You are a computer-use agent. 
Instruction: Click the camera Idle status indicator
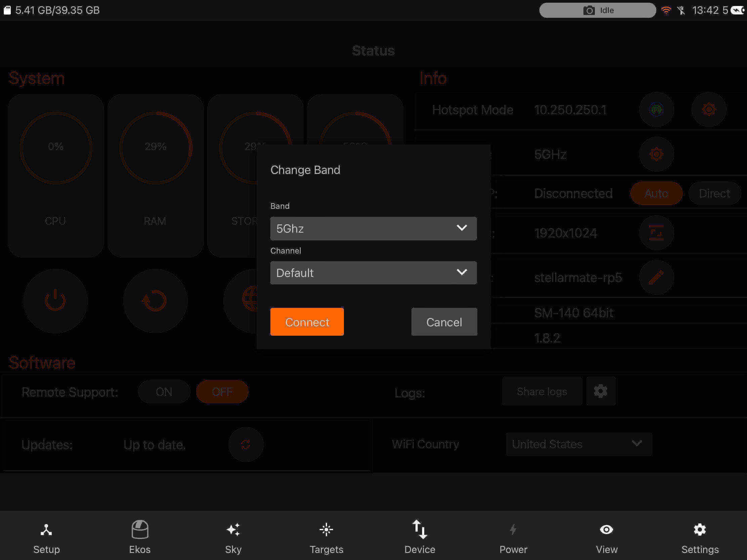[598, 10]
